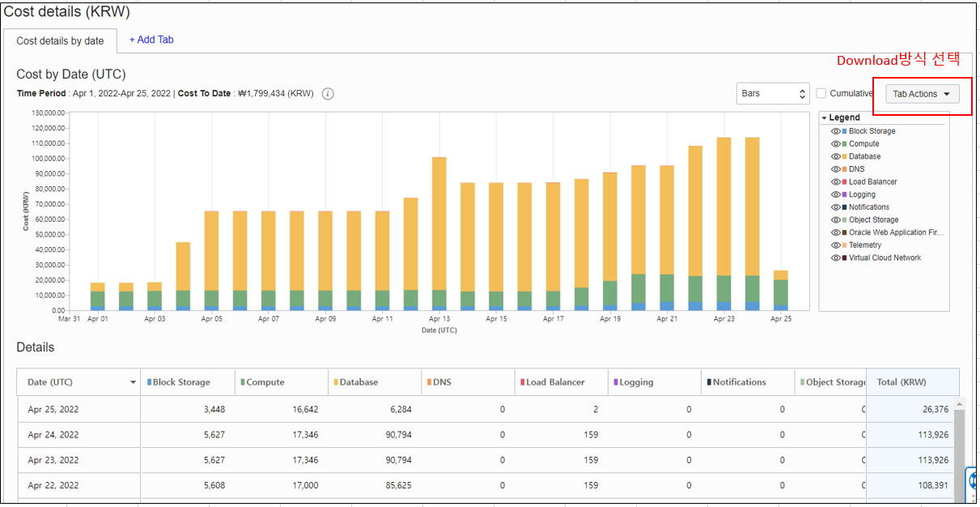Hide the Database series in legend
This screenshot has width=980, height=507.
pos(836,156)
